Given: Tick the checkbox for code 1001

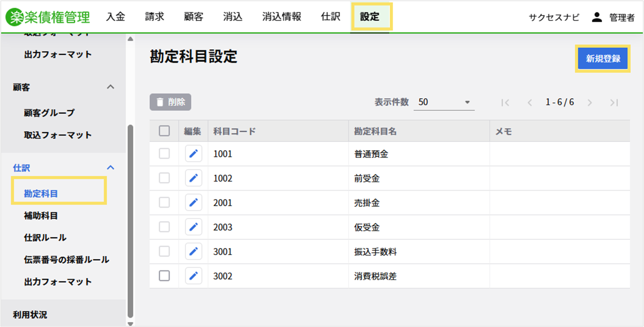Looking at the screenshot, I should 164,153.
